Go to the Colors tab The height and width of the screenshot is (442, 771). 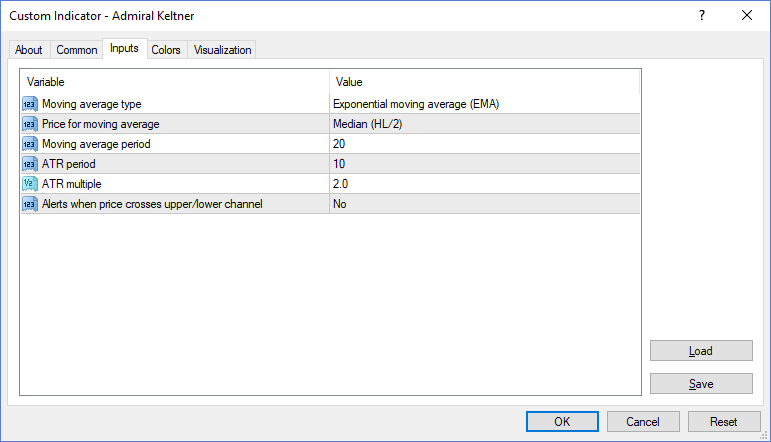point(166,50)
